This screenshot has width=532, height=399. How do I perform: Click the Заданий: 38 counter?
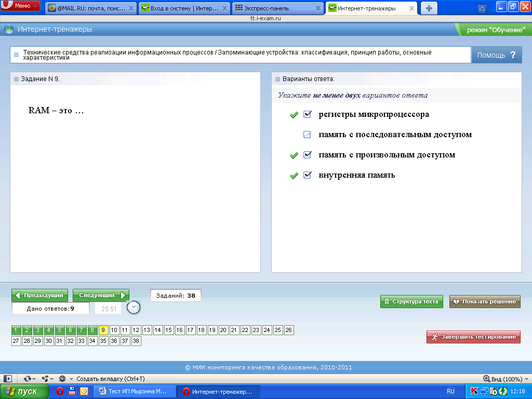point(176,296)
